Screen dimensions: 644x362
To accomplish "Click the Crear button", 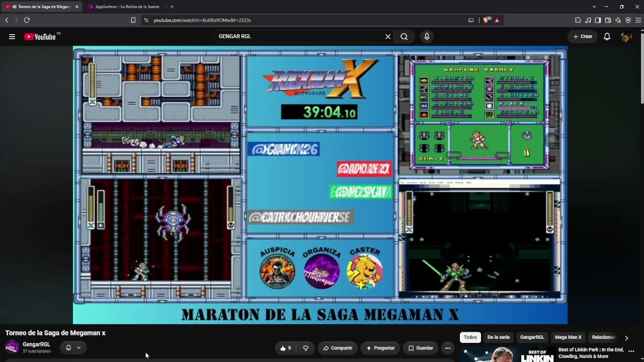I will click(x=583, y=37).
